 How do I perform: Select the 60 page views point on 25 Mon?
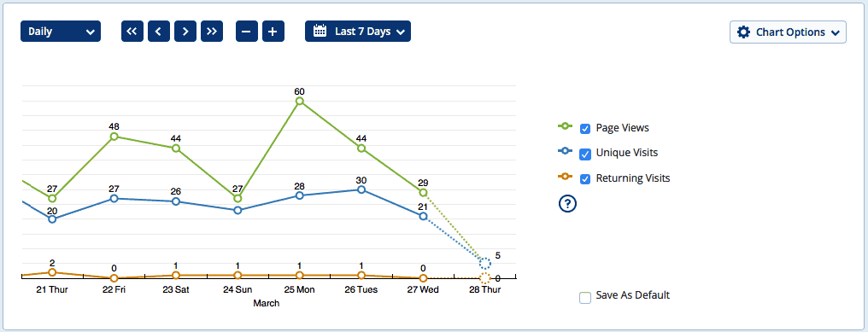click(x=300, y=102)
